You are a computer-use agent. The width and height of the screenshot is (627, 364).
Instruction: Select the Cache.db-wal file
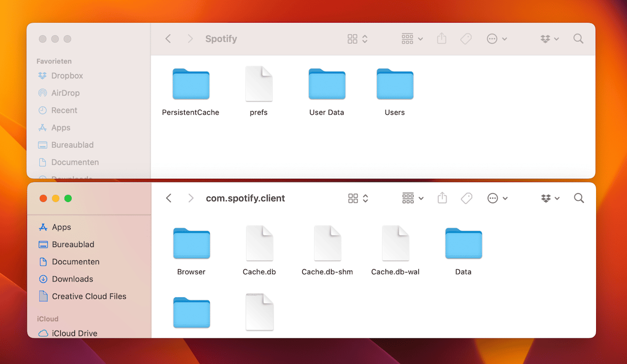click(x=395, y=251)
